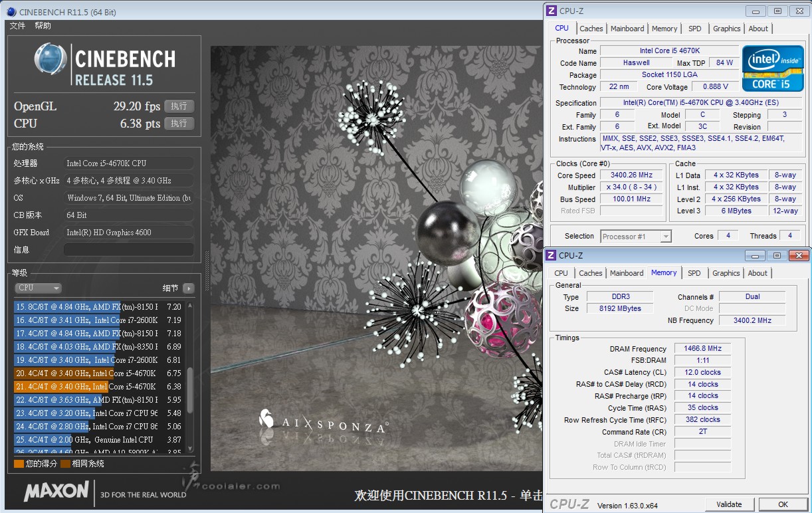
Task: Click the ranking list scroll-up arrow
Action: pyautogui.click(x=191, y=306)
